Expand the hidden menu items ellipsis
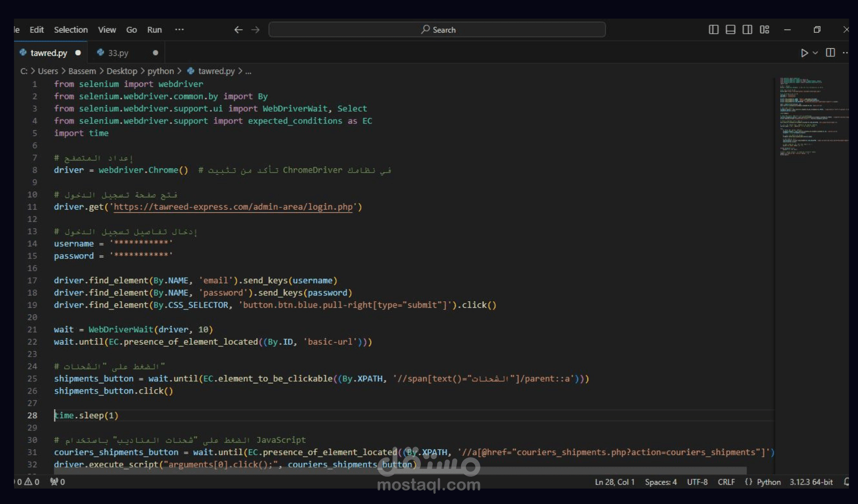858x504 pixels. click(179, 29)
